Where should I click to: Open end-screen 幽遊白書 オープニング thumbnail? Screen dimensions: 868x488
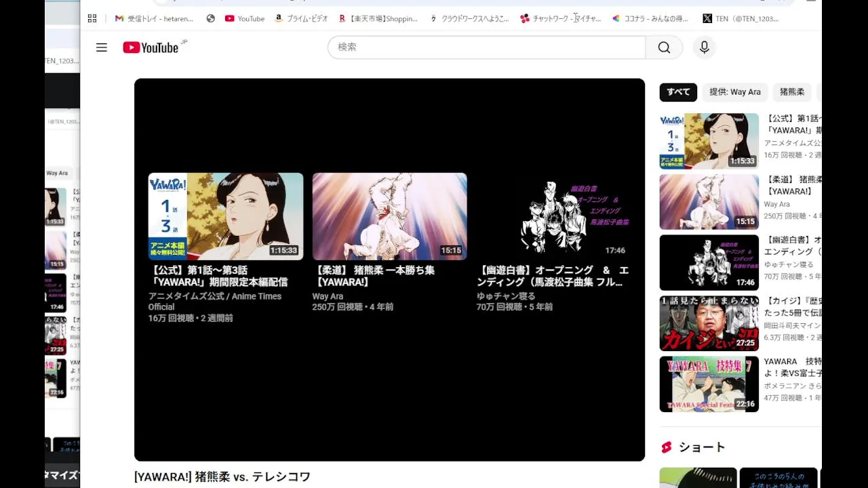[553, 216]
